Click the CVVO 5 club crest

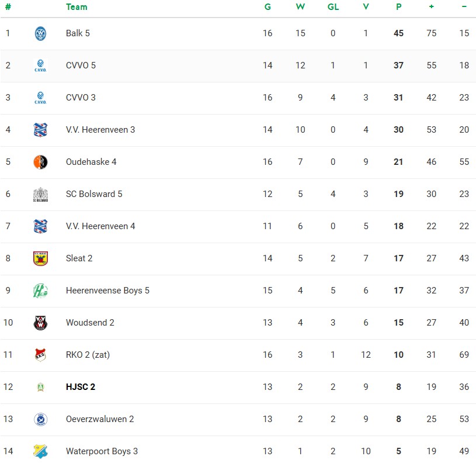point(40,65)
